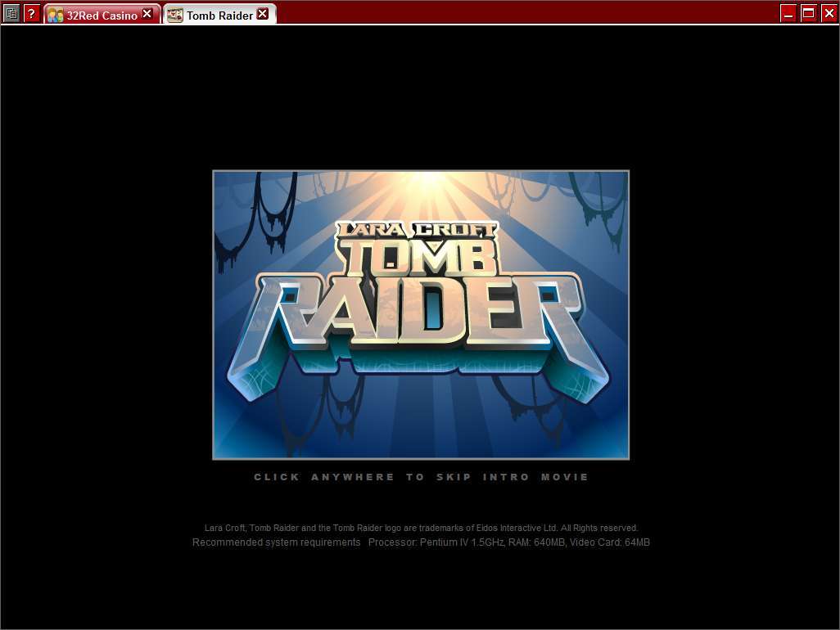Open the red question mark help icon
Viewport: 840px width, 630px height.
click(x=32, y=13)
